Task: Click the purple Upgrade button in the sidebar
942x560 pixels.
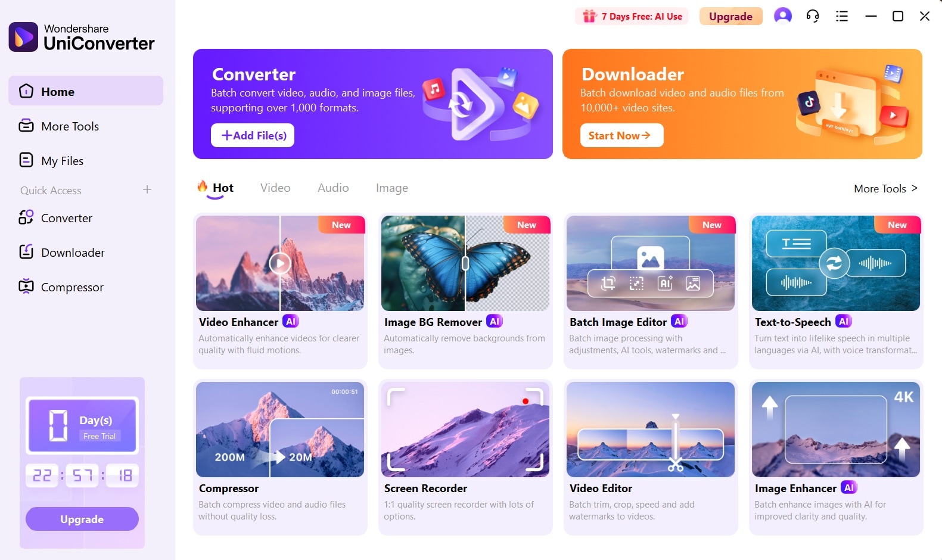Action: (82, 519)
